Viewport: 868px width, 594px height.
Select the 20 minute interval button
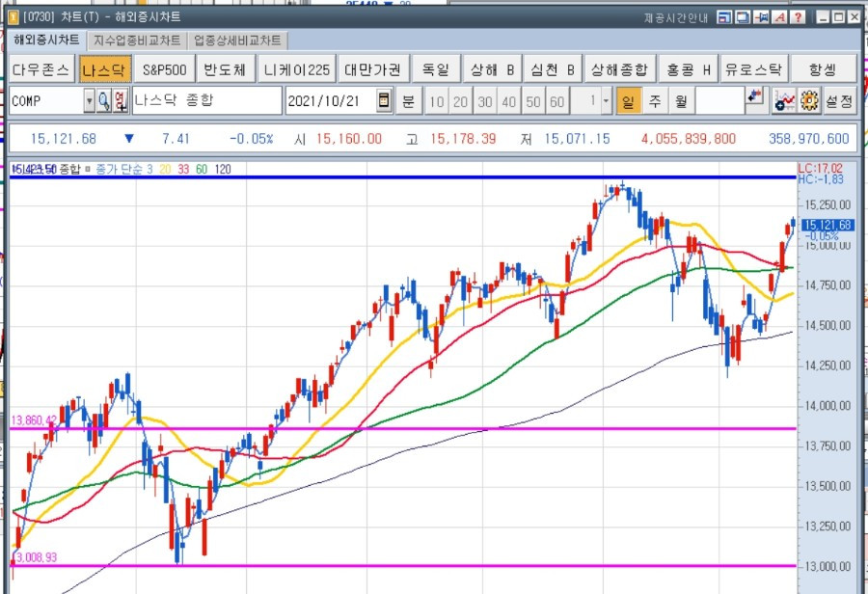pyautogui.click(x=461, y=101)
